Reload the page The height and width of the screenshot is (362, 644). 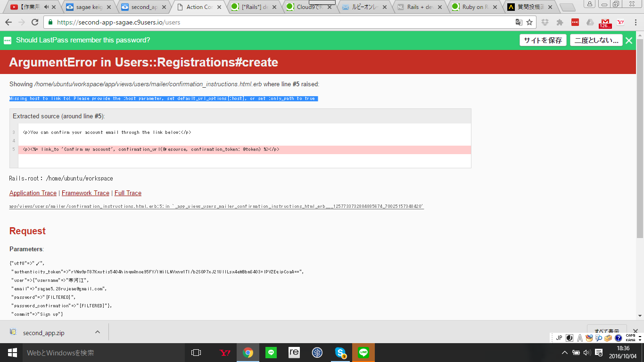click(35, 22)
